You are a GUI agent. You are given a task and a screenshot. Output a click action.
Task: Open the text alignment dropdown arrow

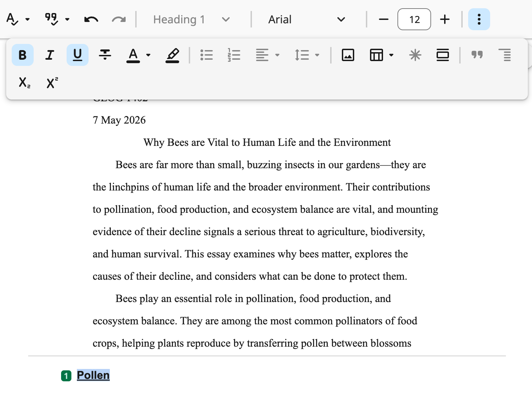pos(277,55)
